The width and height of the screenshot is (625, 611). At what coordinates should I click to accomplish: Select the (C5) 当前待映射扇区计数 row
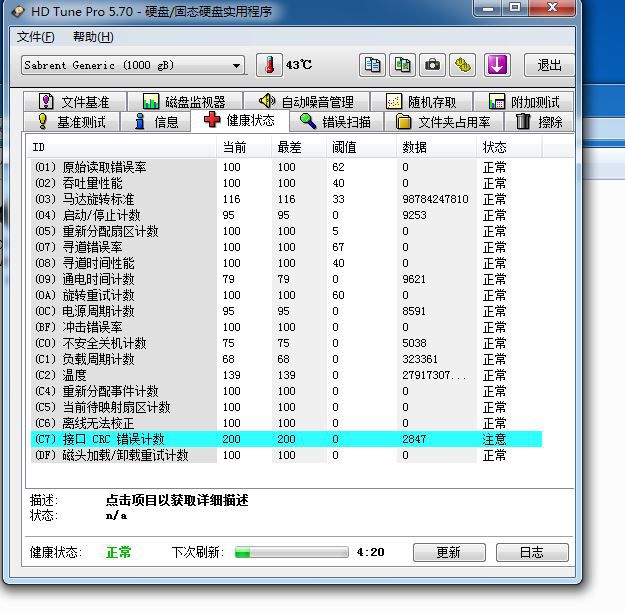coord(286,407)
